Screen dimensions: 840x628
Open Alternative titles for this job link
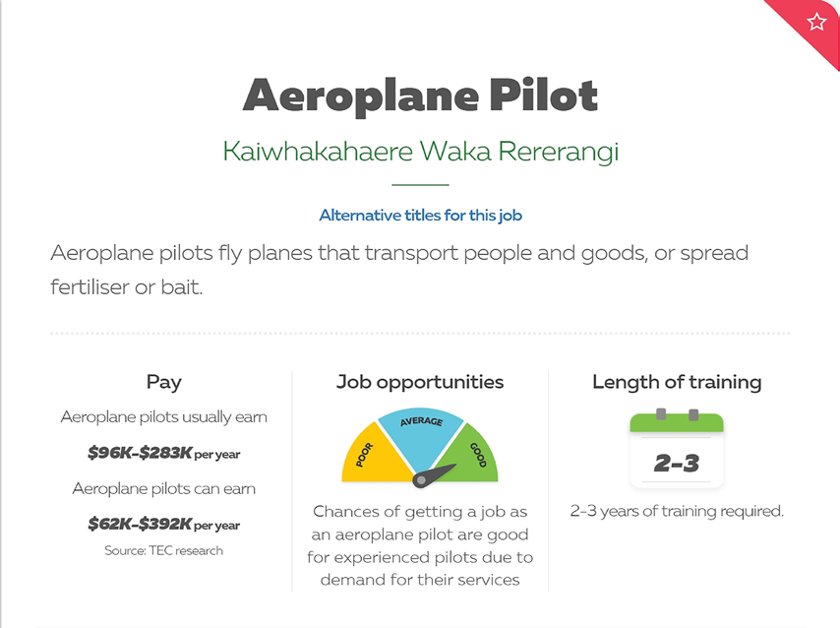click(421, 215)
